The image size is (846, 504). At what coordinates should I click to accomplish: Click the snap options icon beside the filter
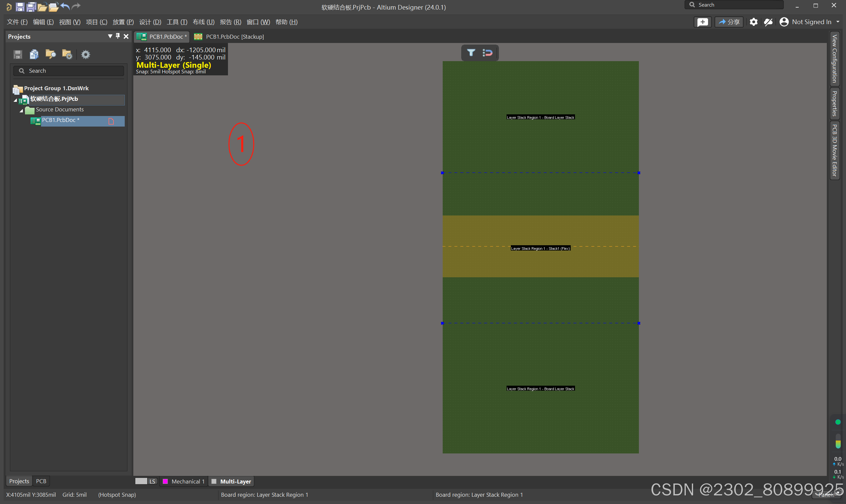point(487,53)
